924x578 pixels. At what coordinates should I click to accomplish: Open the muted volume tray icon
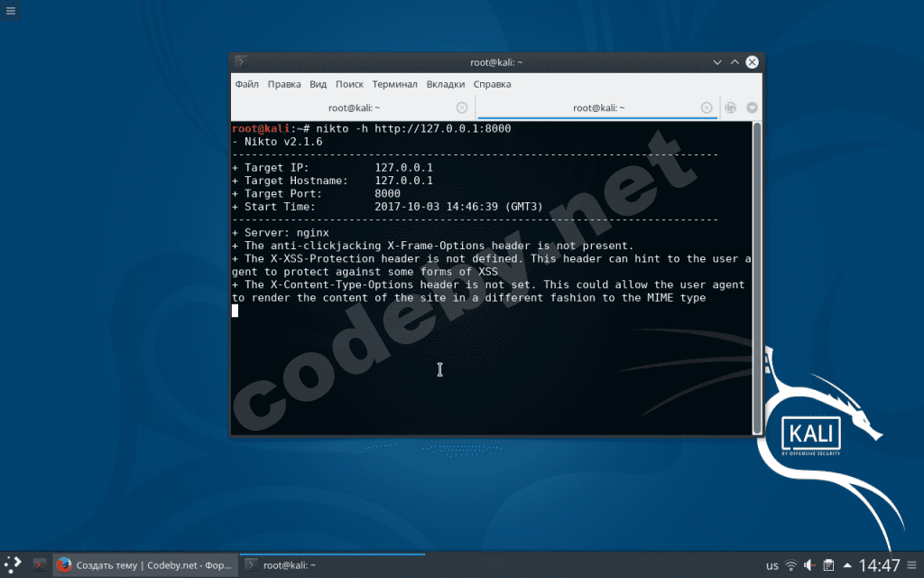809,565
